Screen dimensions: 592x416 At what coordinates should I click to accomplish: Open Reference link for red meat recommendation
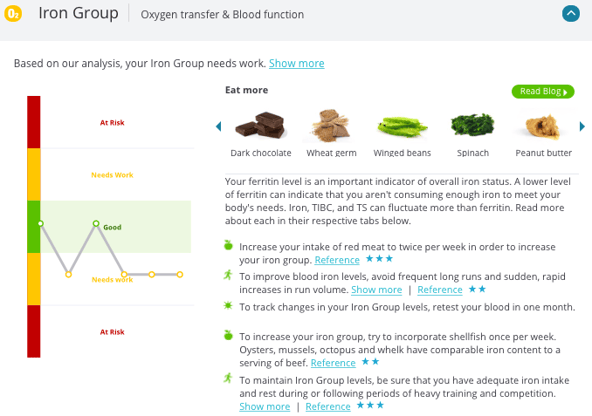[x=337, y=260]
